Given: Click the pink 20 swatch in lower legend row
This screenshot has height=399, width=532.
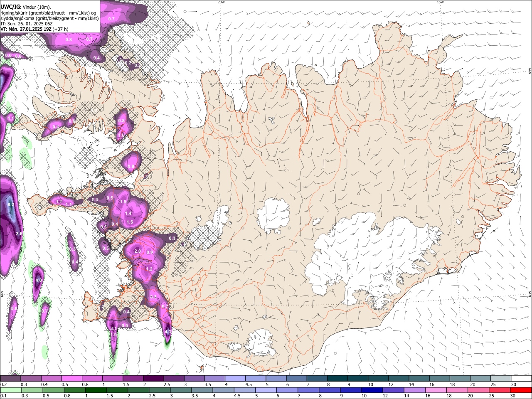Looking at the screenshot, I should coord(479,390).
